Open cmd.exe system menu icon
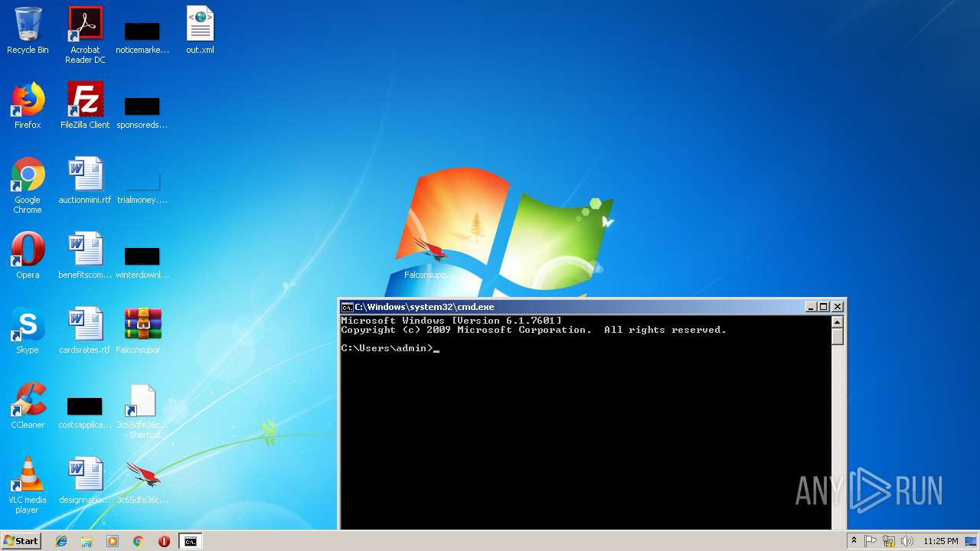The image size is (980, 551). pos(347,307)
